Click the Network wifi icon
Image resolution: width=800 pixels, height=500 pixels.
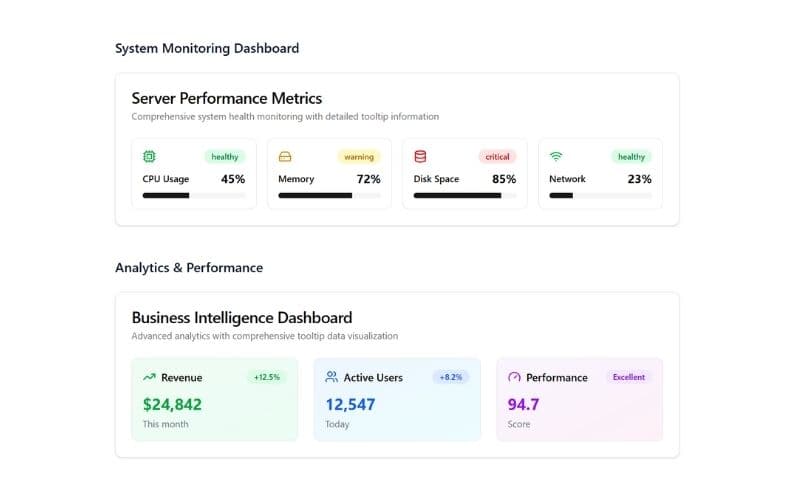(556, 157)
